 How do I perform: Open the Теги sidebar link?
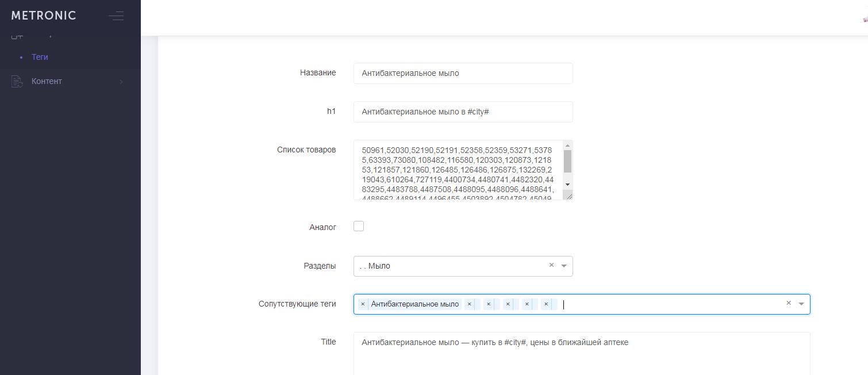(40, 57)
